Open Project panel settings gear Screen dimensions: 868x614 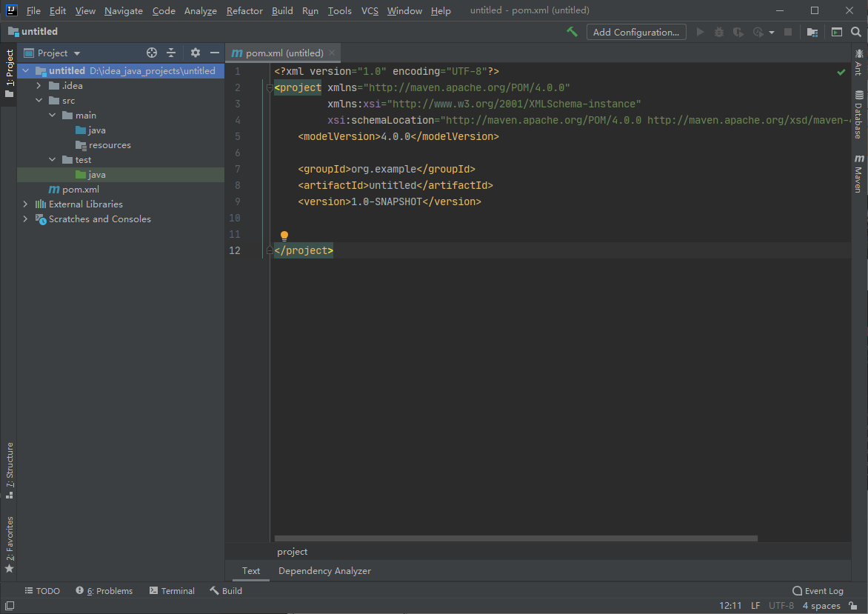[196, 53]
